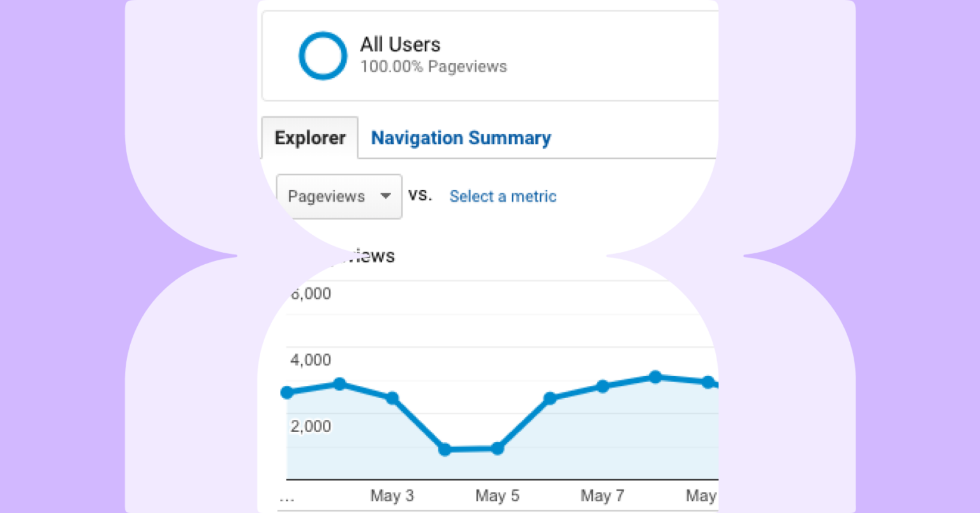Expand the ellipsis label on the x-axis
This screenshot has width=980, height=513.
286,496
